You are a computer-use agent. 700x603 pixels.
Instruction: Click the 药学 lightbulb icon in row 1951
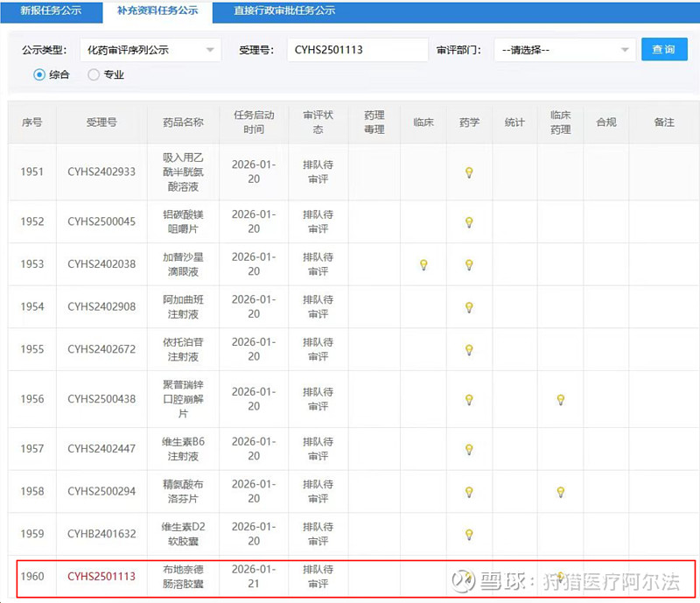(469, 172)
